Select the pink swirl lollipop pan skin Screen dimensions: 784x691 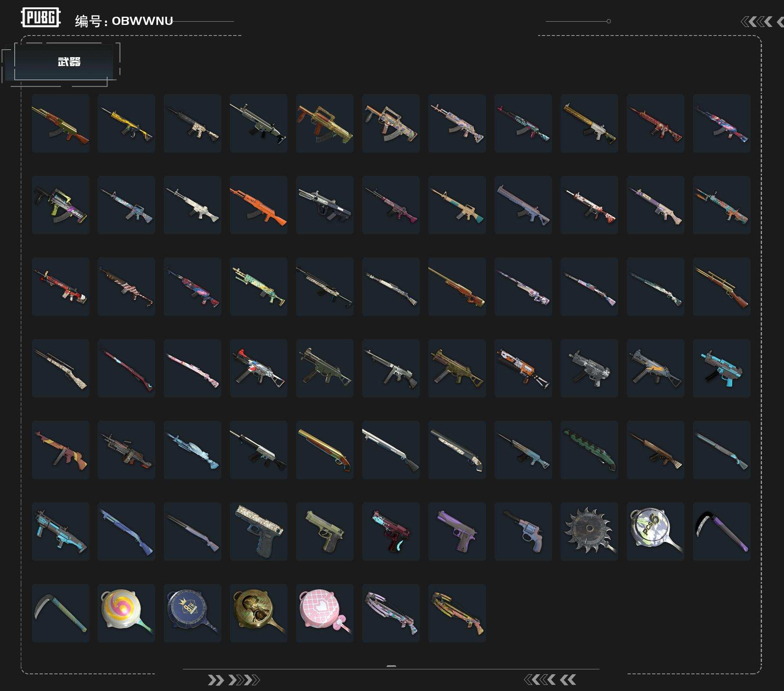pyautogui.click(x=126, y=613)
